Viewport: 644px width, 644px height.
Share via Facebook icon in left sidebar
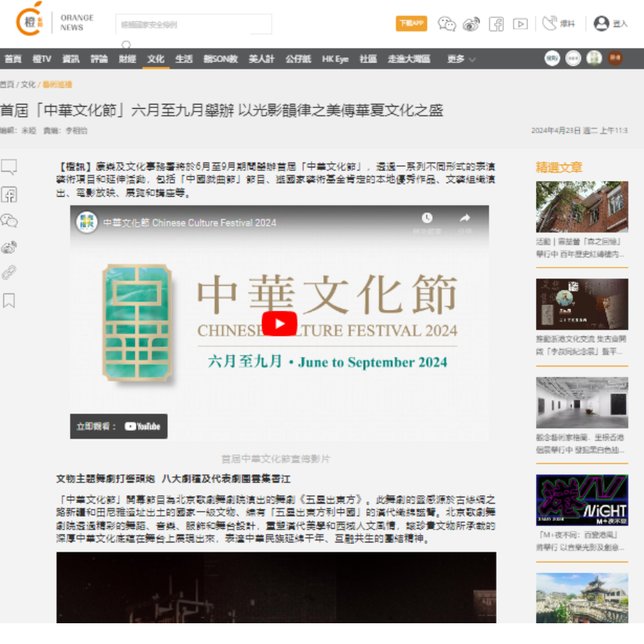(x=9, y=194)
